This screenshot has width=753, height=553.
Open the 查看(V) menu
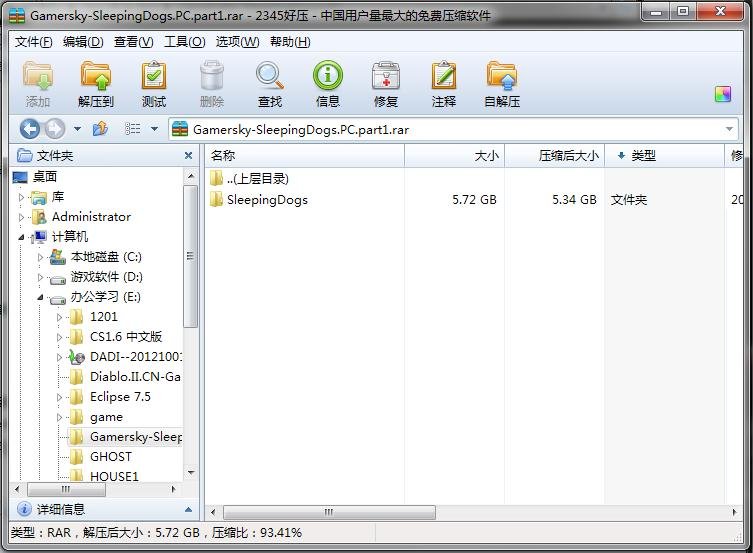(134, 42)
